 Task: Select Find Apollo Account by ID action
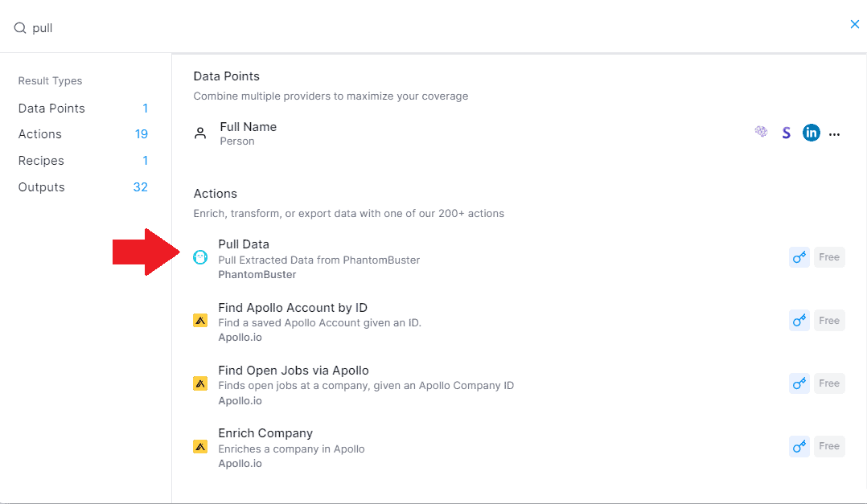(x=519, y=322)
